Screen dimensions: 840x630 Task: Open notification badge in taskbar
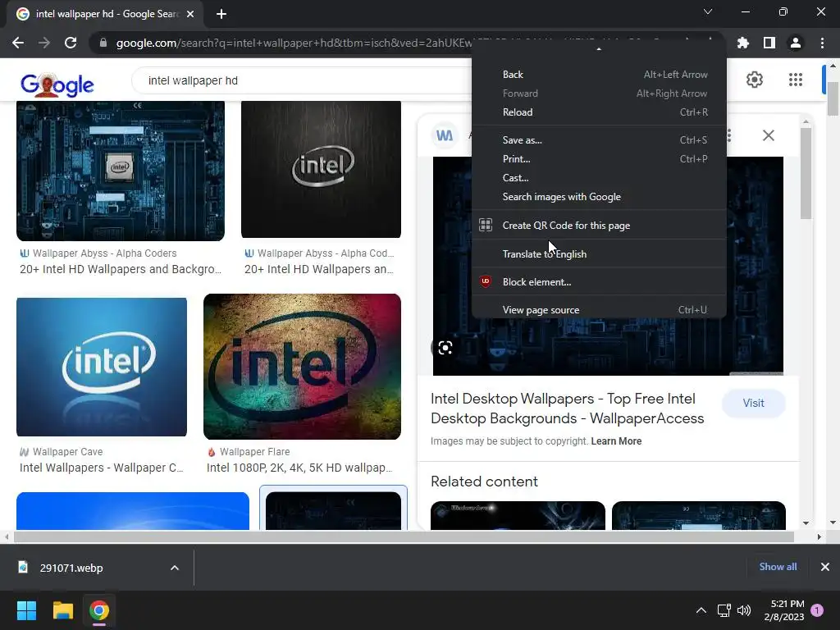817,610
